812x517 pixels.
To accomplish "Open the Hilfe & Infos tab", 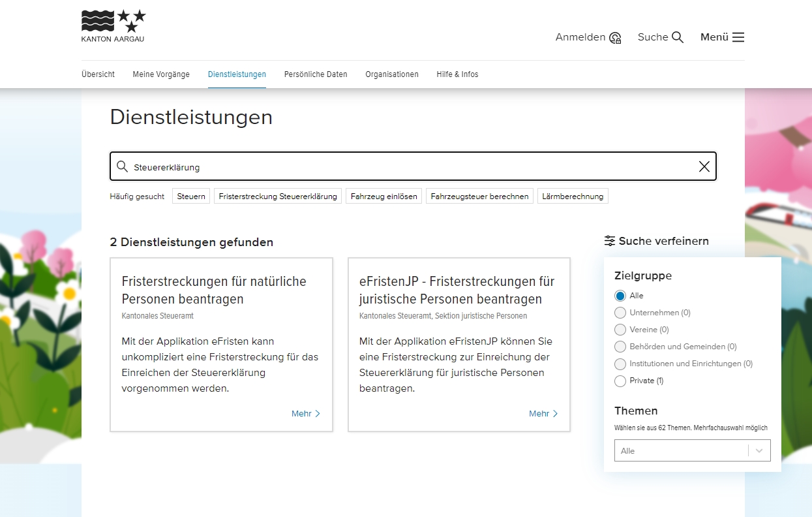I will click(x=457, y=74).
